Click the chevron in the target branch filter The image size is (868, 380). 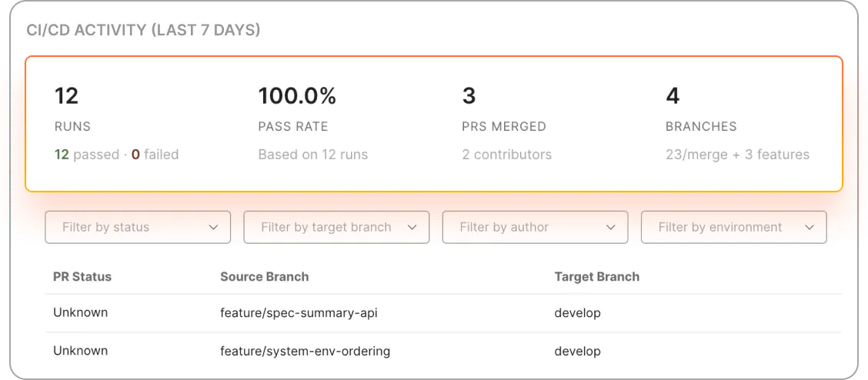(412, 228)
